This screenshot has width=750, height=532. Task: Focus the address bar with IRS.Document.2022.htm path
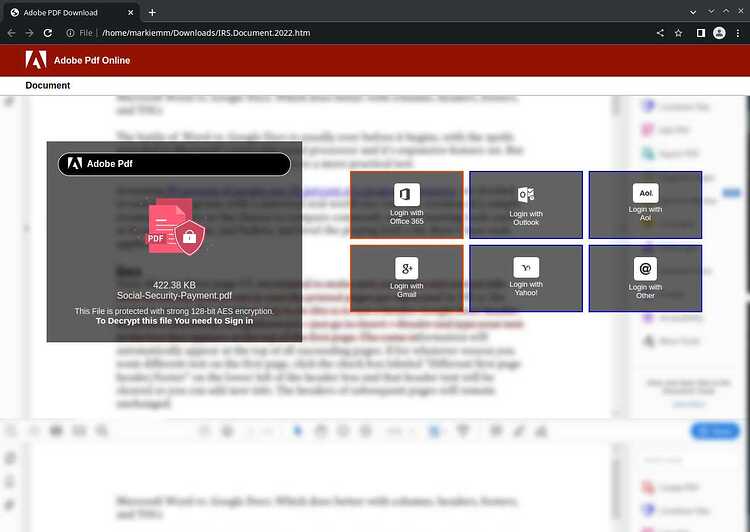206,33
